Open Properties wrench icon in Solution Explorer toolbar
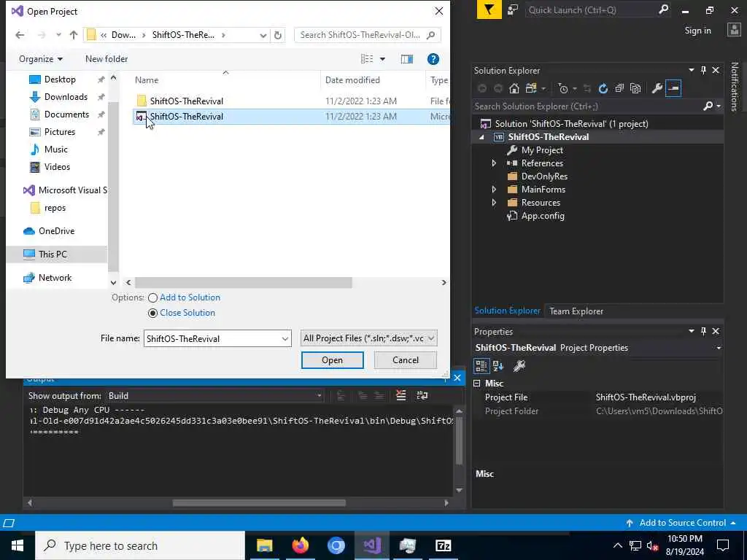Screen dimensions: 747x560 (x=657, y=88)
